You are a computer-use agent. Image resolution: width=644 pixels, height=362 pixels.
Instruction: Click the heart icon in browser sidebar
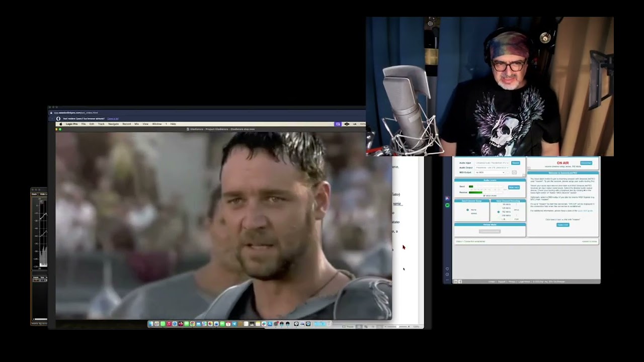447,269
